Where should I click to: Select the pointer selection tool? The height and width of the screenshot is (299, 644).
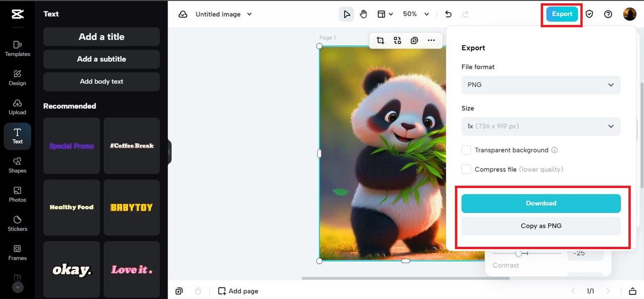347,14
